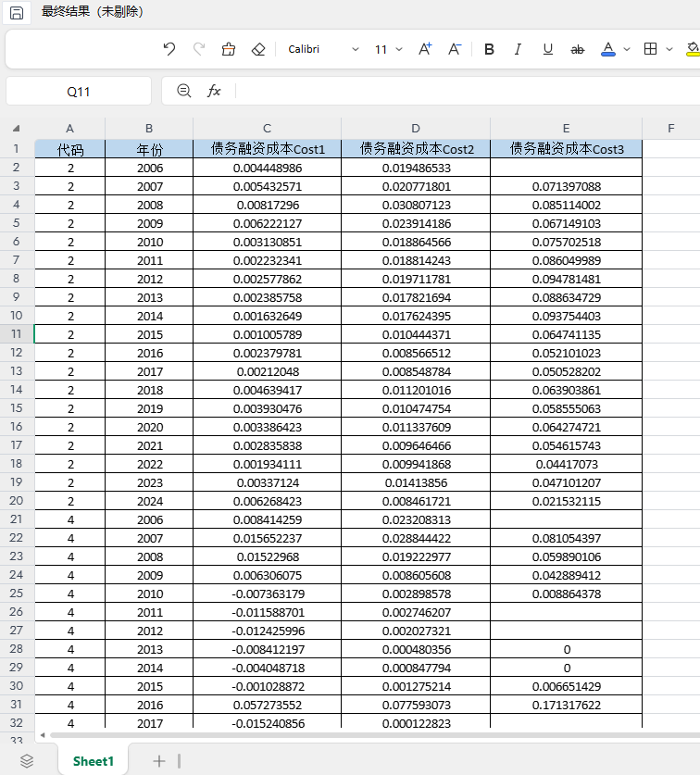Increase font size with A+ icon
Image resolution: width=700 pixels, height=775 pixels.
click(425, 49)
